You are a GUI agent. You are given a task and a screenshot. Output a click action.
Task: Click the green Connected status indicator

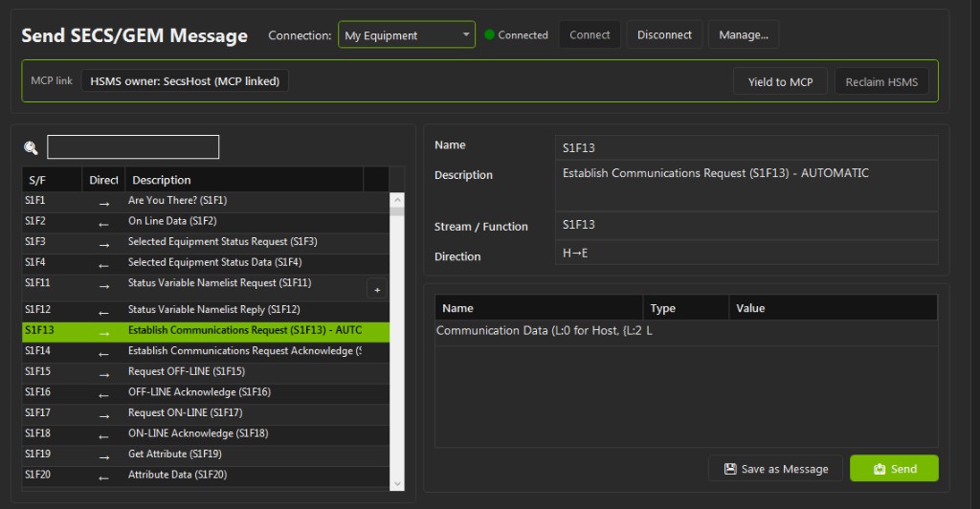click(489, 35)
